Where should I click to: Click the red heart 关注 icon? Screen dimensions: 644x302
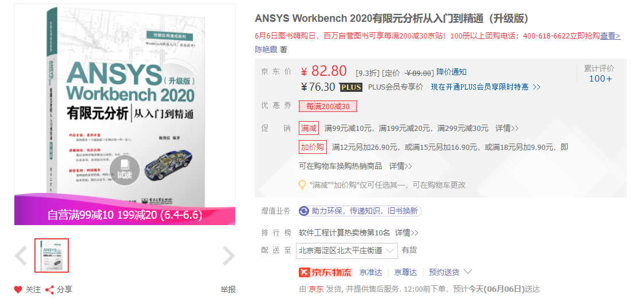18,290
